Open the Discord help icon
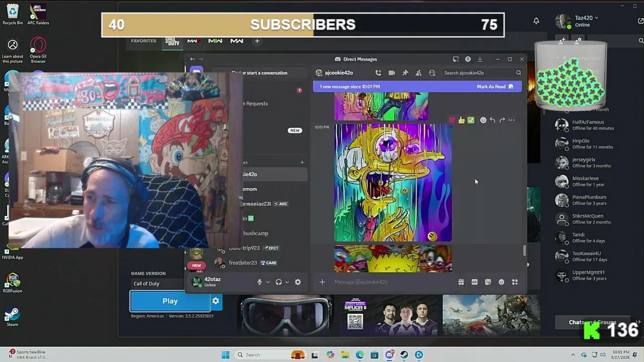 click(x=468, y=59)
